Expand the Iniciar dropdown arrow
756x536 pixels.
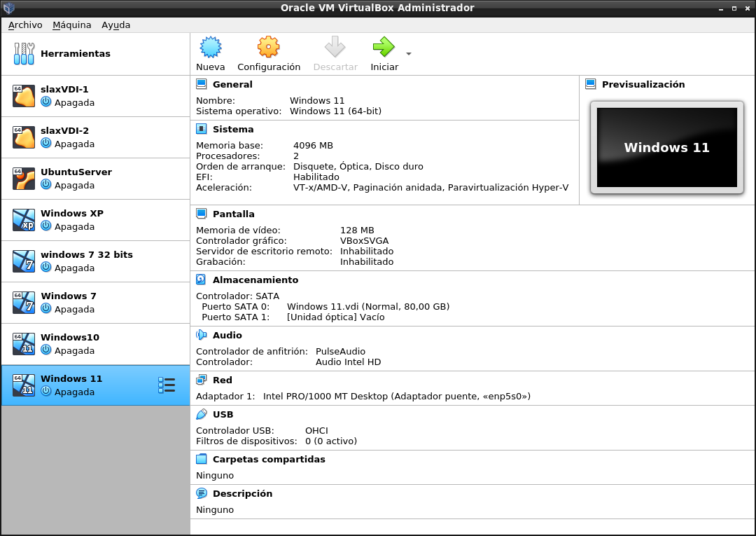click(x=409, y=54)
